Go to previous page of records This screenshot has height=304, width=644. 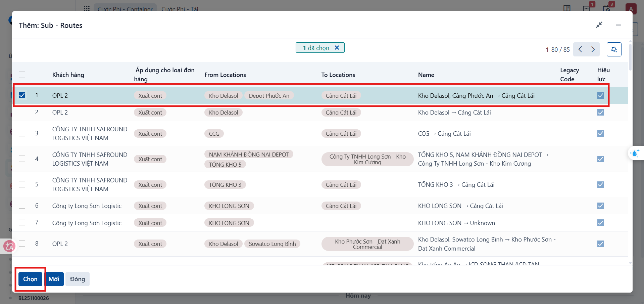coord(580,49)
